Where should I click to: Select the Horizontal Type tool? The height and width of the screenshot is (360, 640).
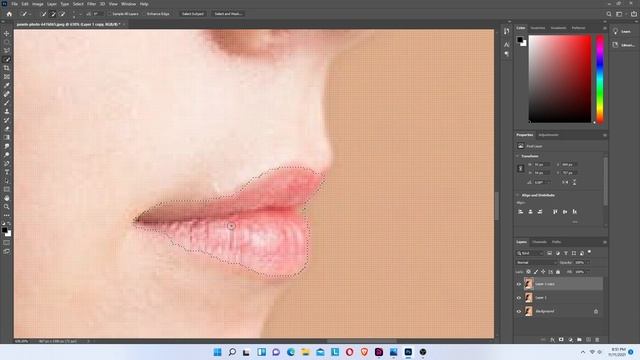point(7,172)
